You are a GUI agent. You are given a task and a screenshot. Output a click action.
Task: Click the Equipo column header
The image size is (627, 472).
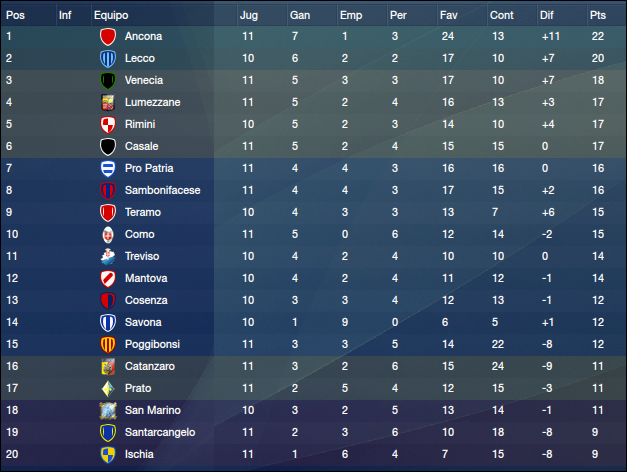[111, 15]
